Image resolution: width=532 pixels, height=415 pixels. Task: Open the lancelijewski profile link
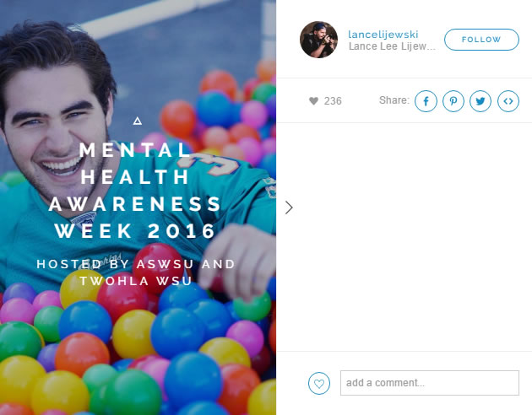click(383, 35)
